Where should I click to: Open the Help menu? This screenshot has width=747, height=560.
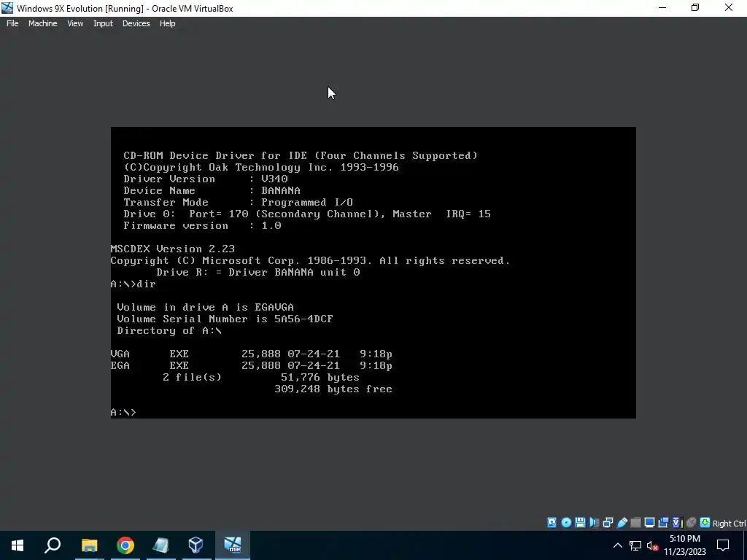167,23
